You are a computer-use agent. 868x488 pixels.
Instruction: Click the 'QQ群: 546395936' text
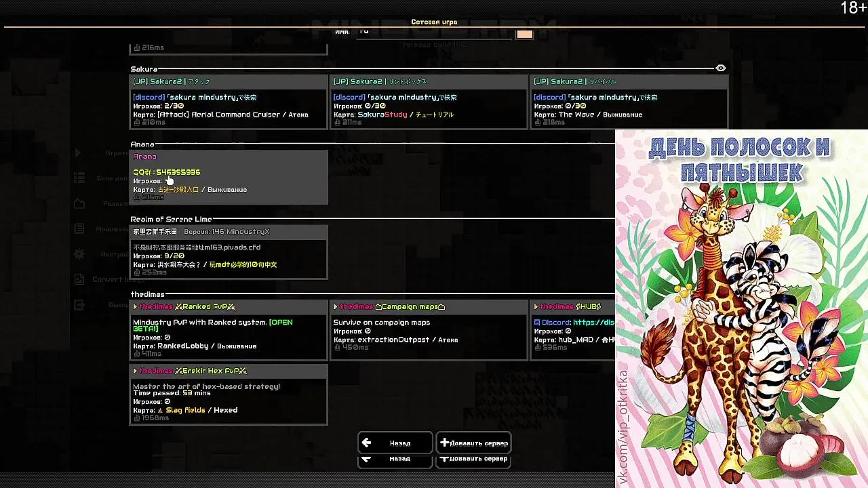(x=167, y=172)
